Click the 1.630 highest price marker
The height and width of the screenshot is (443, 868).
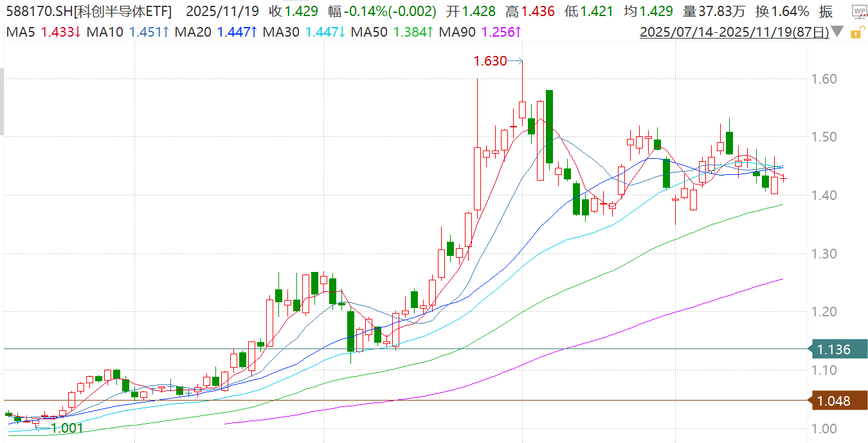pos(490,61)
